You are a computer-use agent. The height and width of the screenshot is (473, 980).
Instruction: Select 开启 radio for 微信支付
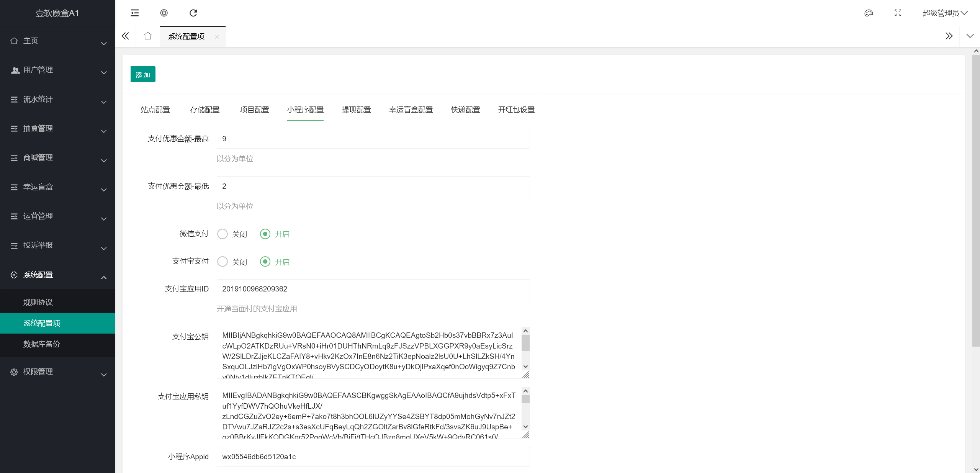(x=265, y=234)
